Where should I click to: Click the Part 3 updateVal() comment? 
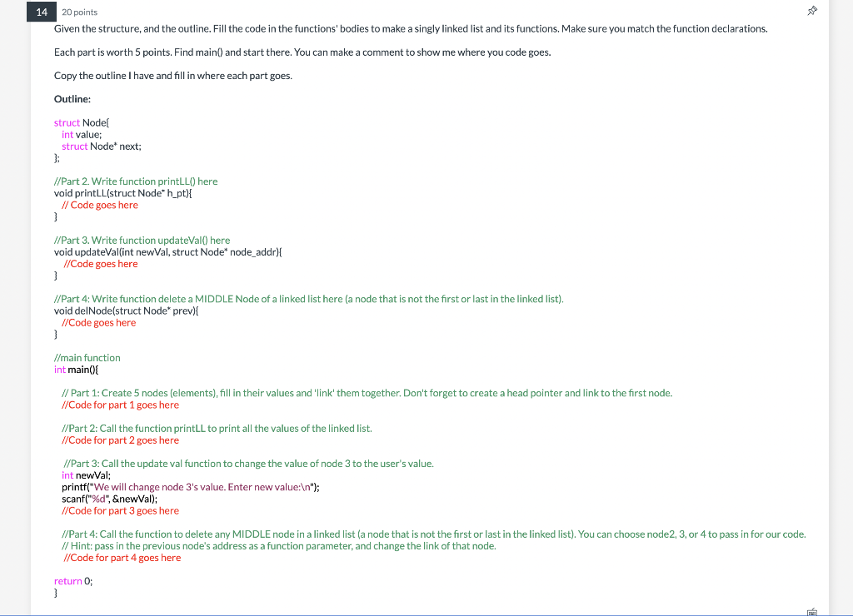pyautogui.click(x=142, y=241)
